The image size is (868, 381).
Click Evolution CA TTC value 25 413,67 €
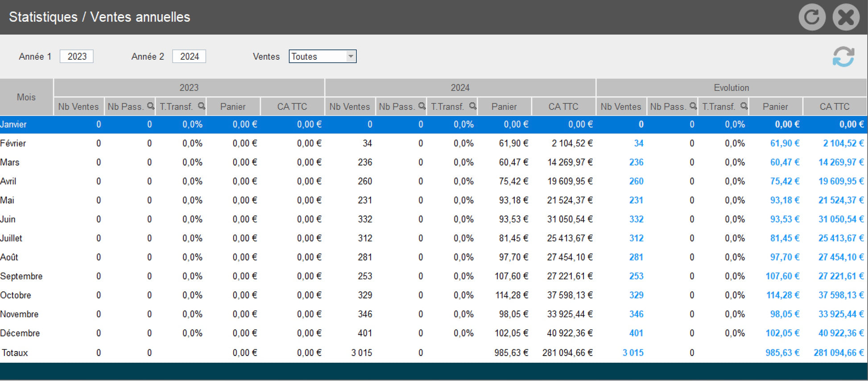point(841,238)
